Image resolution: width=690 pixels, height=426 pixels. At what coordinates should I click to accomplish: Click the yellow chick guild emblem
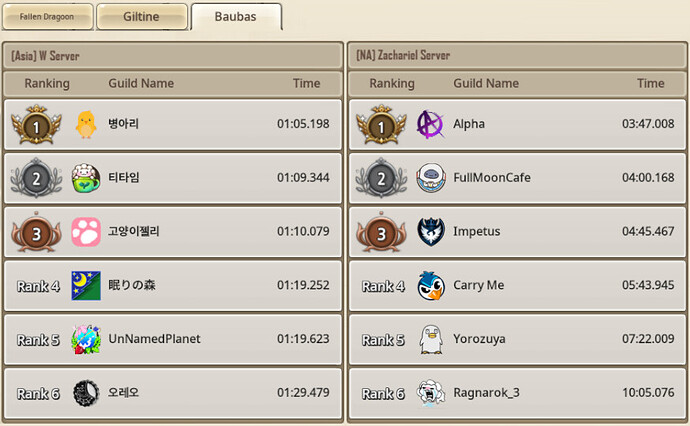point(86,125)
